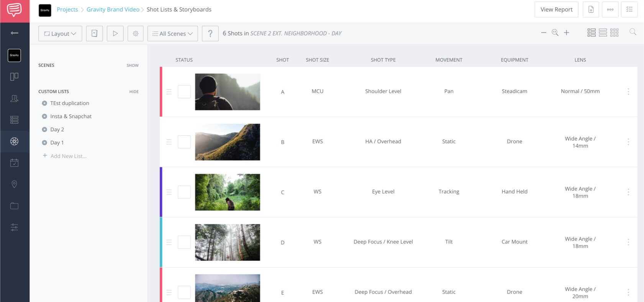The height and width of the screenshot is (302, 644).
Task: Show the Scenes section
Action: click(x=133, y=66)
